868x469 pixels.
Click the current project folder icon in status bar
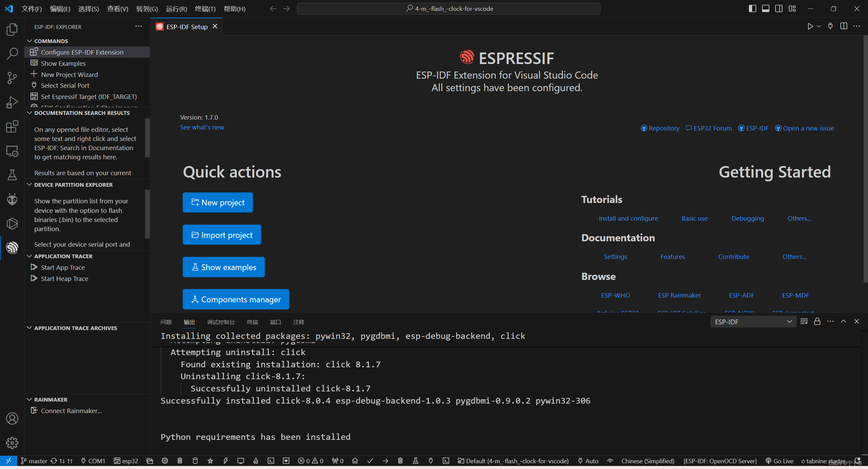click(150, 461)
